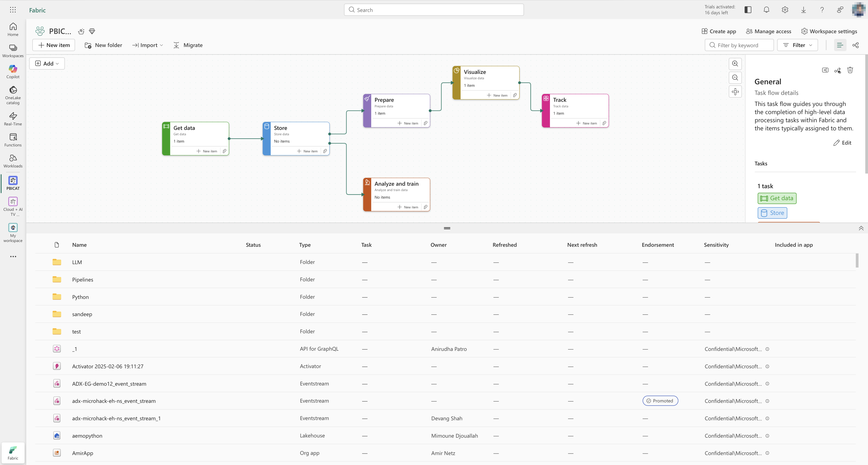Viewport: 868px width, 465px height.
Task: Click the Filter by keyword field
Action: pos(739,45)
